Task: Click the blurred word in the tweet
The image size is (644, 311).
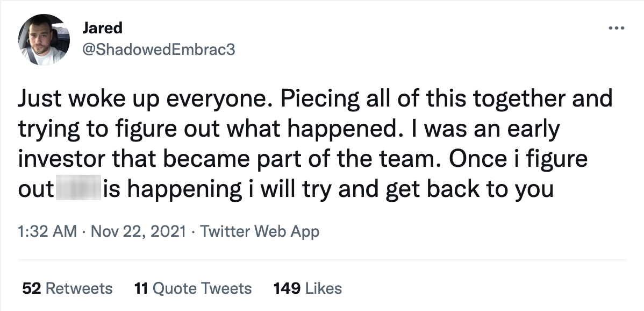Action: 78,188
